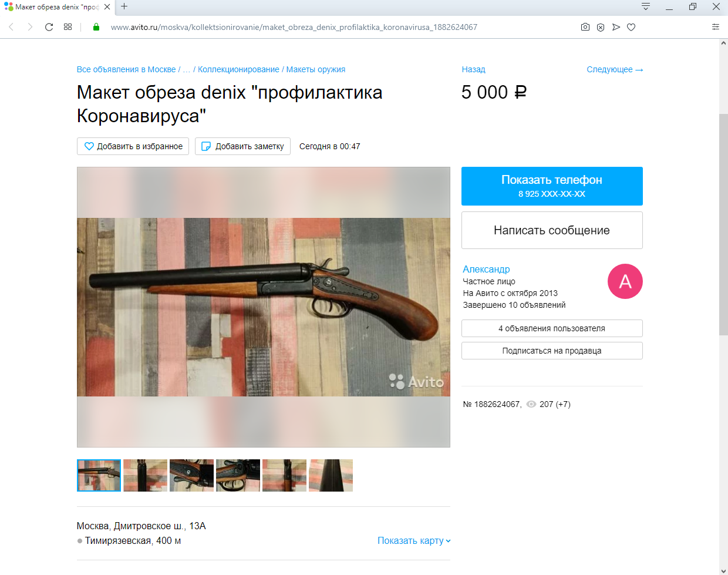This screenshot has width=728, height=575.
Task: Open Макеты оружия breadcrumb category
Action: (x=316, y=69)
